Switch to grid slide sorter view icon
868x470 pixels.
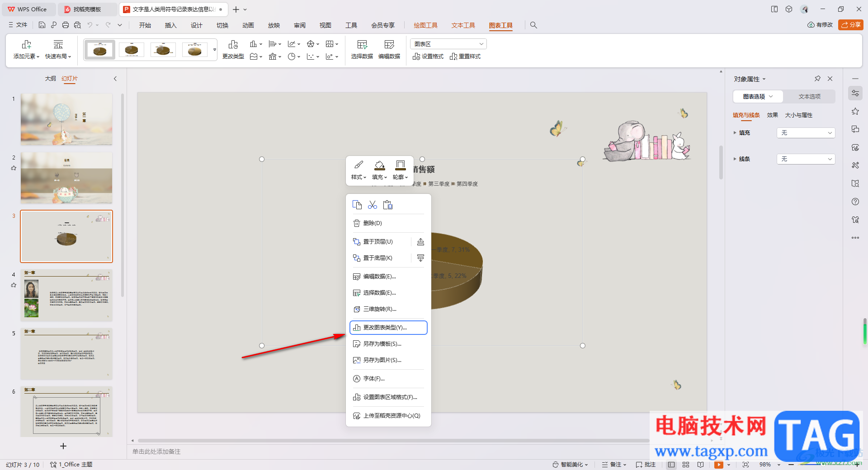click(686, 465)
